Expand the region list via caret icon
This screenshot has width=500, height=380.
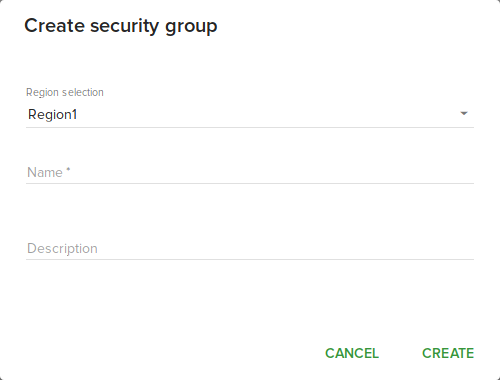coord(464,114)
